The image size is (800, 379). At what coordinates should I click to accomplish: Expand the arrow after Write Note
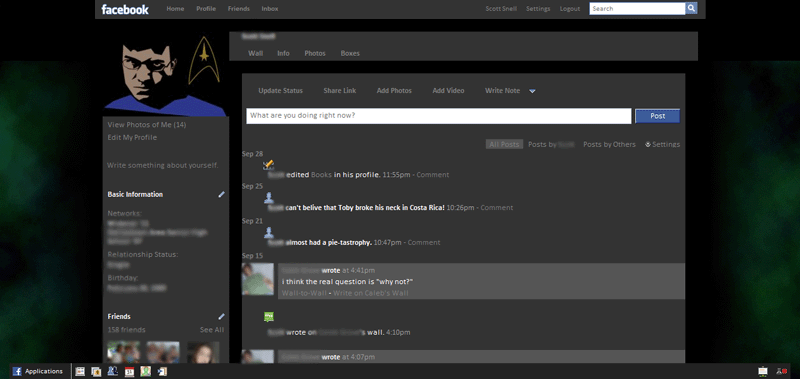532,91
